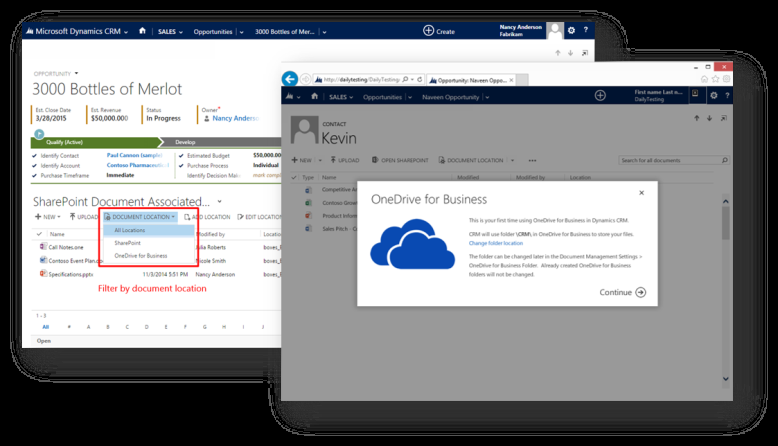The width and height of the screenshot is (778, 446).
Task: Click the Qualify (Active) process stage
Action: click(x=94, y=142)
